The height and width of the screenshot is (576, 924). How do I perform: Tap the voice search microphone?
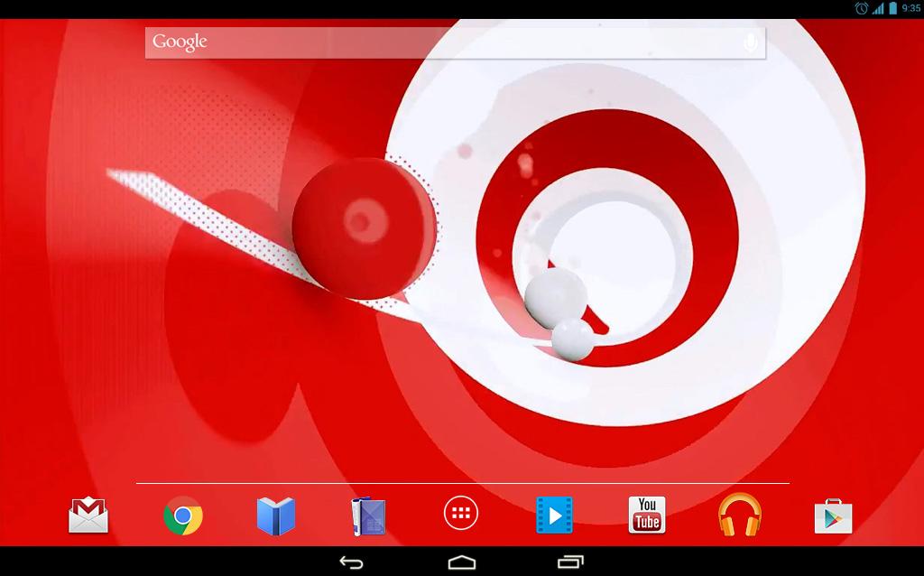(750, 42)
